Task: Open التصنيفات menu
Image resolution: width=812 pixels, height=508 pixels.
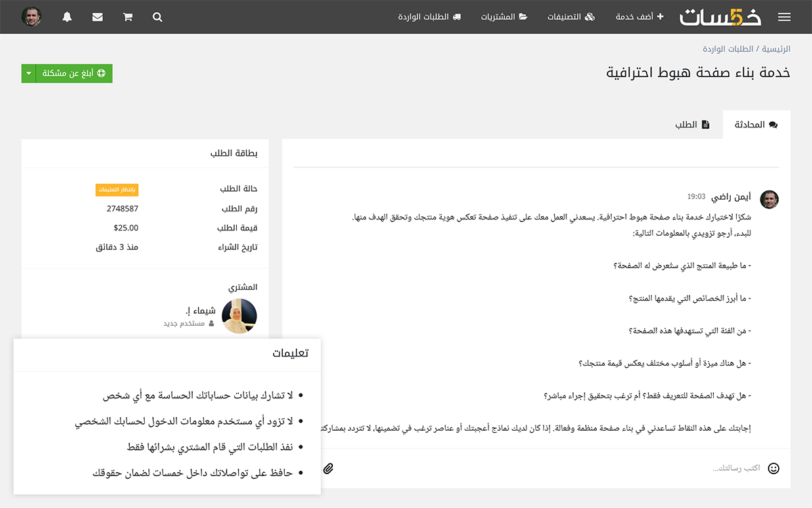Action: 571,17
